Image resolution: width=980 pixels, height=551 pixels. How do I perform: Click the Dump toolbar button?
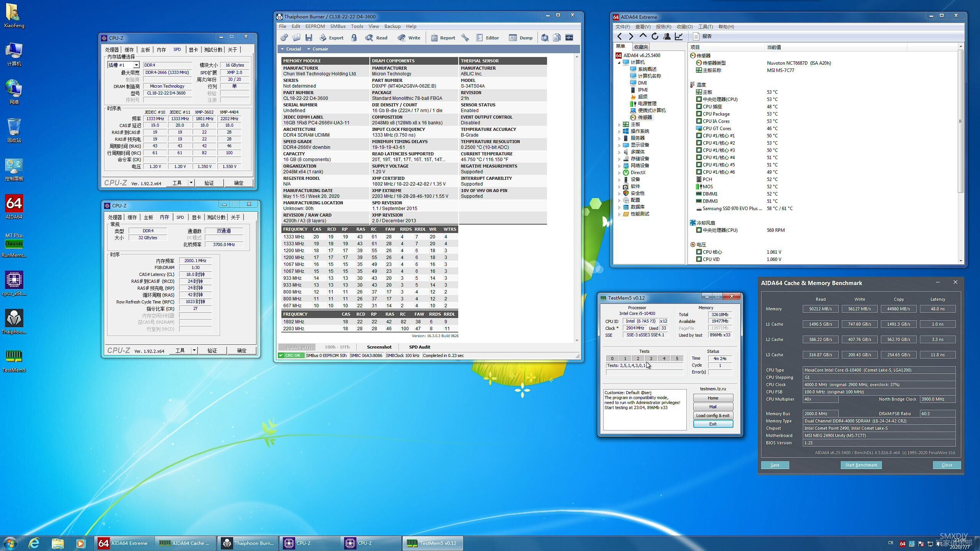521,37
